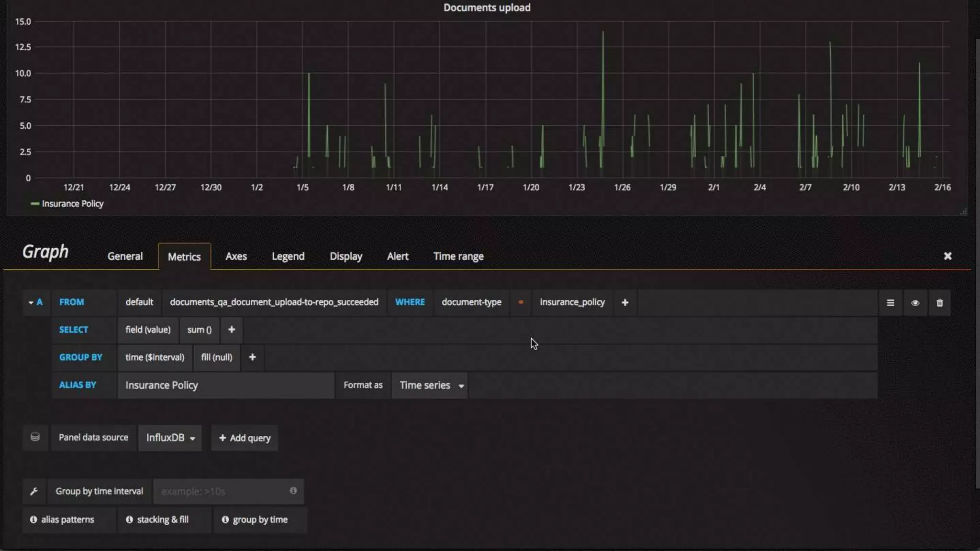Open the InfluxDB data source dropdown
This screenshot has height=551, width=980.
pyautogui.click(x=170, y=438)
